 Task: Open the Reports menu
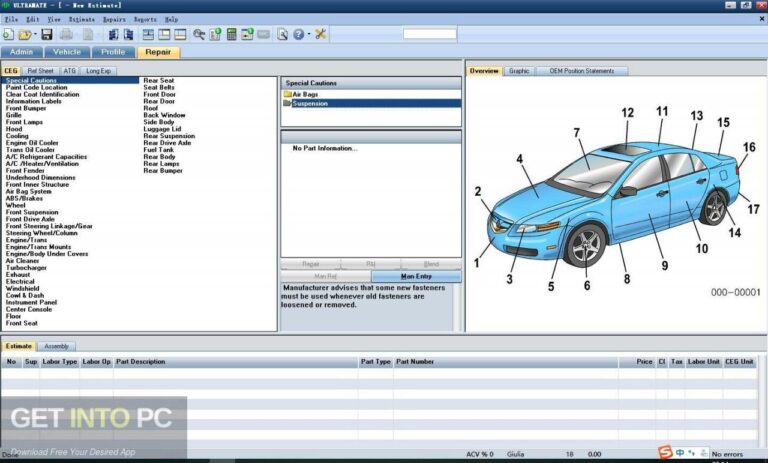[x=145, y=20]
